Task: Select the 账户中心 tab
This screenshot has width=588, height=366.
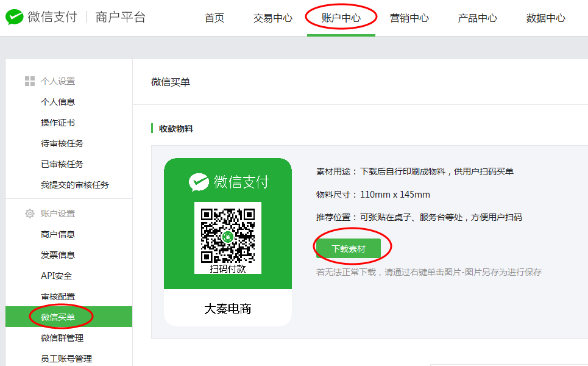Action: [x=340, y=19]
